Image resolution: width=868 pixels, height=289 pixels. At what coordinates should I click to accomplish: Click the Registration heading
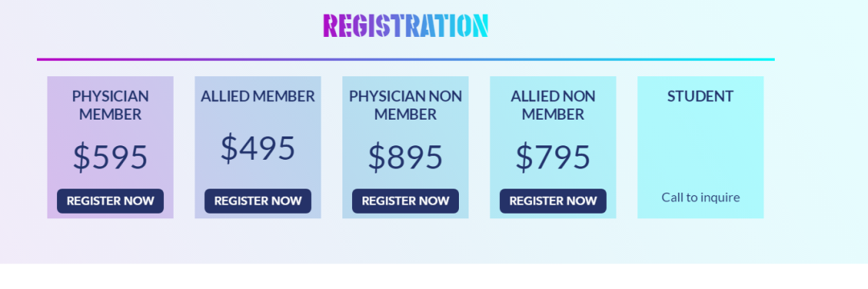pos(406,26)
